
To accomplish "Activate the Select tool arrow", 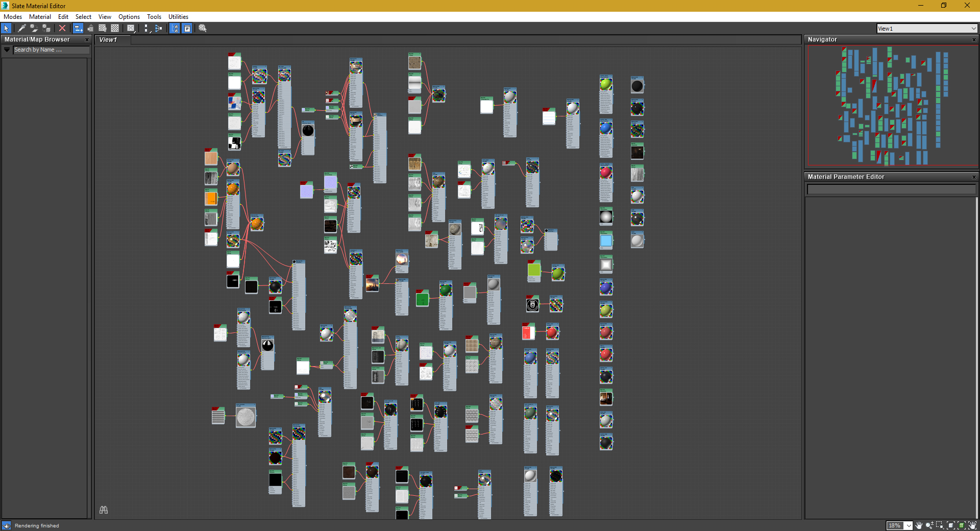I will point(6,29).
